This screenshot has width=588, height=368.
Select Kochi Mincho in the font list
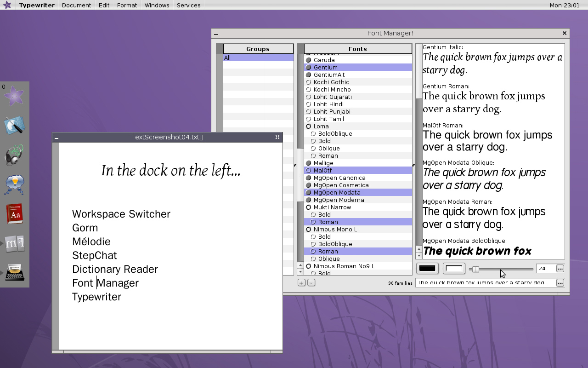point(358,90)
